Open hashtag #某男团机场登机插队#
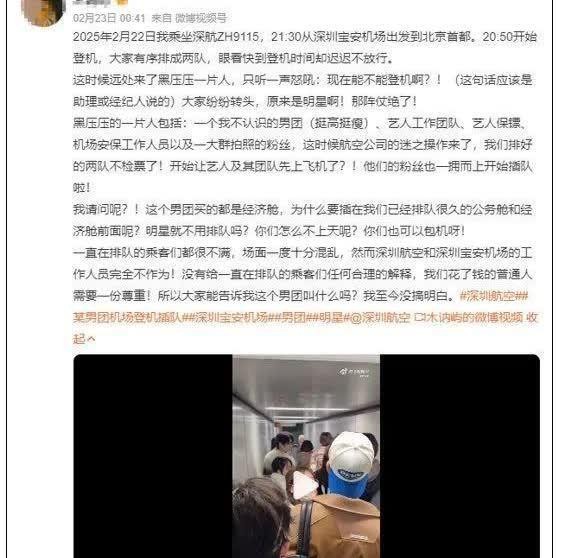The image size is (562, 558). pyautogui.click(x=131, y=318)
